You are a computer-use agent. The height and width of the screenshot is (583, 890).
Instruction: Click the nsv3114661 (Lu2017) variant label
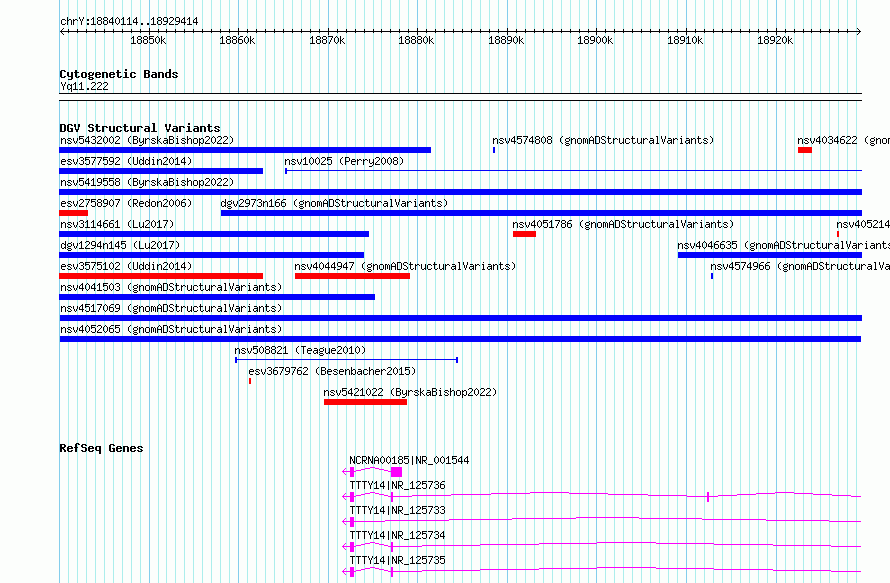point(117,224)
